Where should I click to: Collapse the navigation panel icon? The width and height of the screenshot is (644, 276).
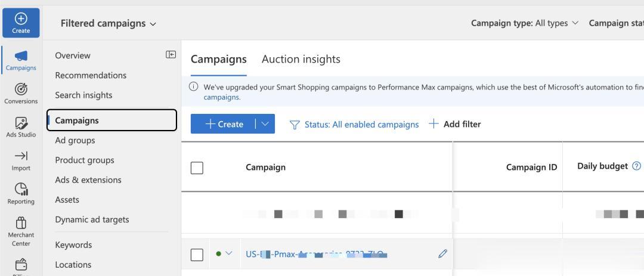(x=171, y=55)
